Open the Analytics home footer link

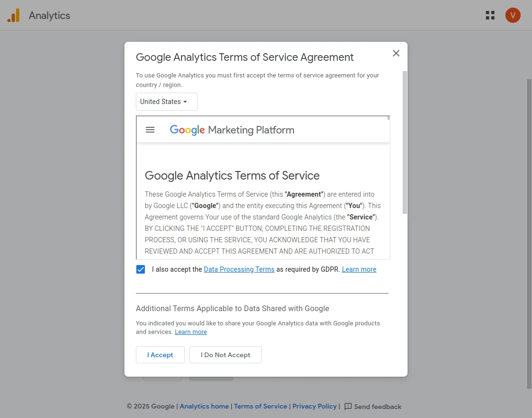[x=204, y=407]
